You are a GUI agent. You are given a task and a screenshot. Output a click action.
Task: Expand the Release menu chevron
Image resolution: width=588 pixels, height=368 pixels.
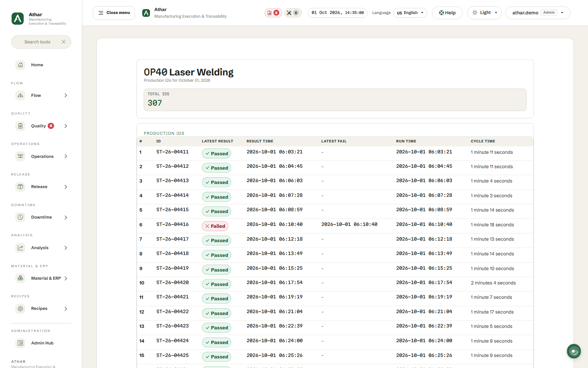(x=66, y=187)
